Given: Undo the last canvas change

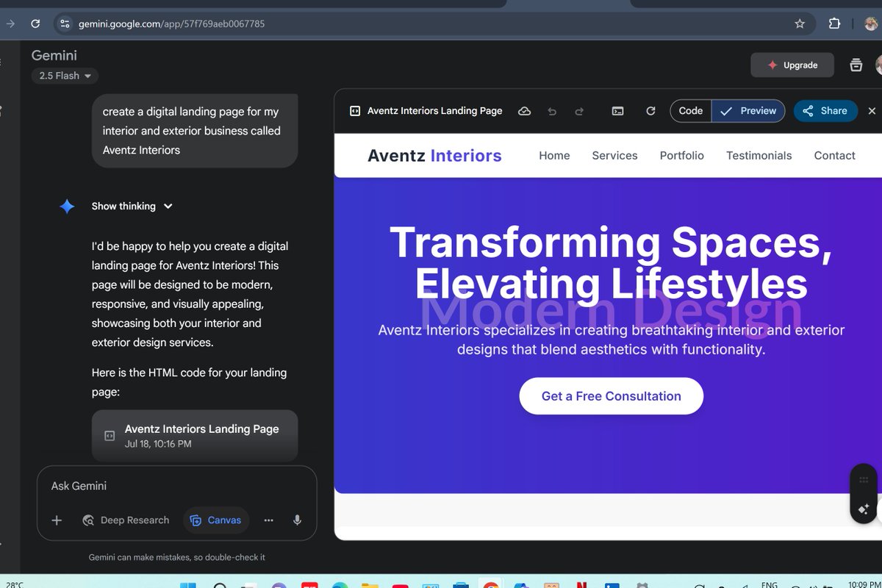Looking at the screenshot, I should tap(552, 111).
